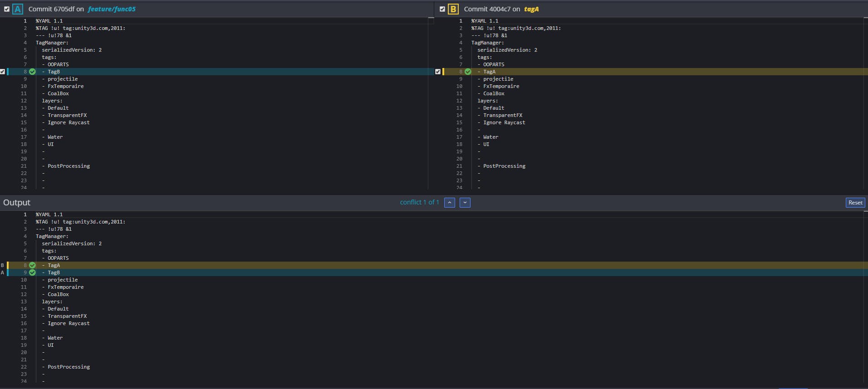The width and height of the screenshot is (868, 389).
Task: Reset the merge output
Action: pos(855,203)
